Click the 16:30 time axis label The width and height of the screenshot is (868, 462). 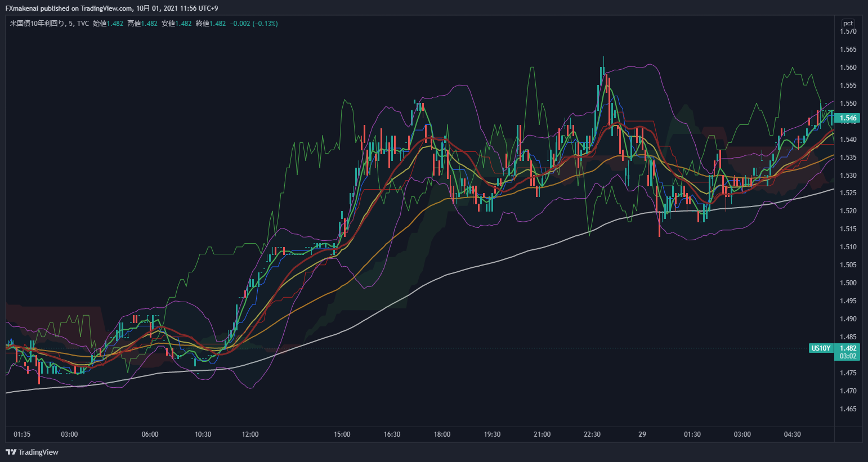(x=392, y=434)
